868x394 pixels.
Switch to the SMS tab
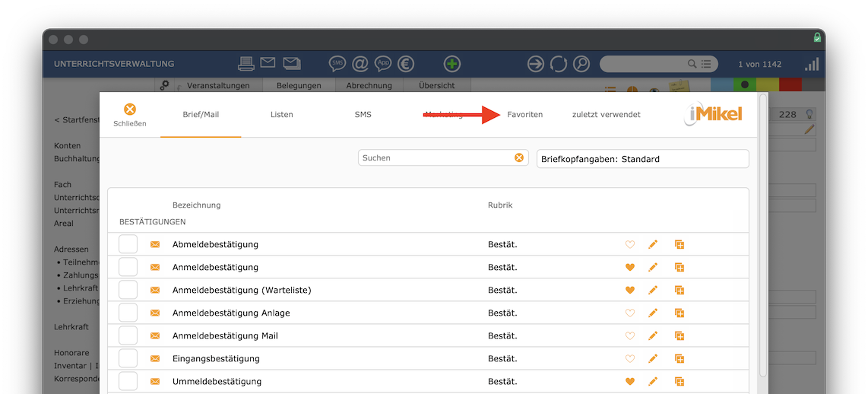tap(363, 115)
